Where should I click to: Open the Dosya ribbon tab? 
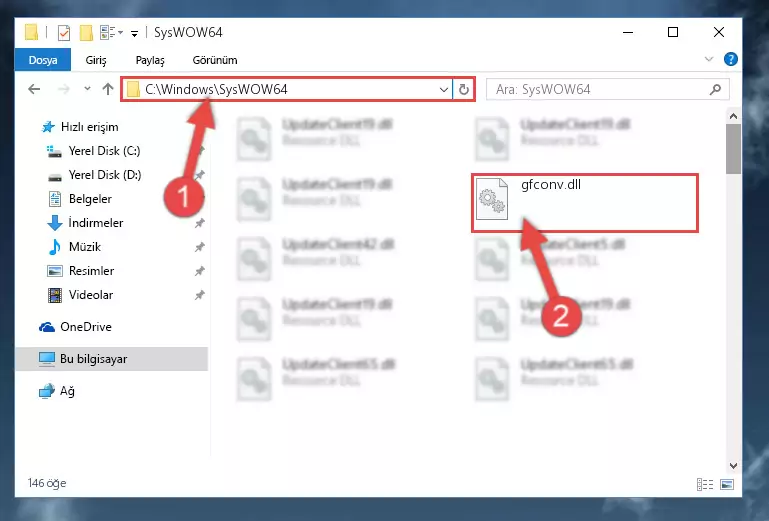[43, 60]
